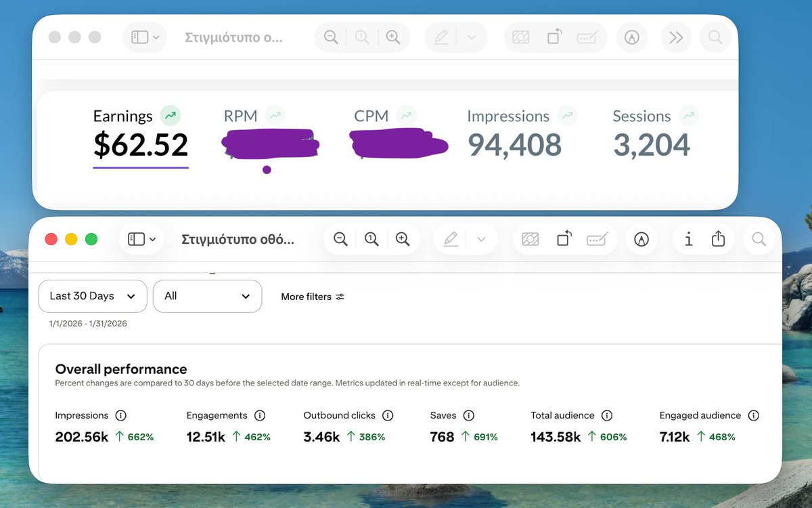Click the Share icon in the toolbar

pos(718,239)
